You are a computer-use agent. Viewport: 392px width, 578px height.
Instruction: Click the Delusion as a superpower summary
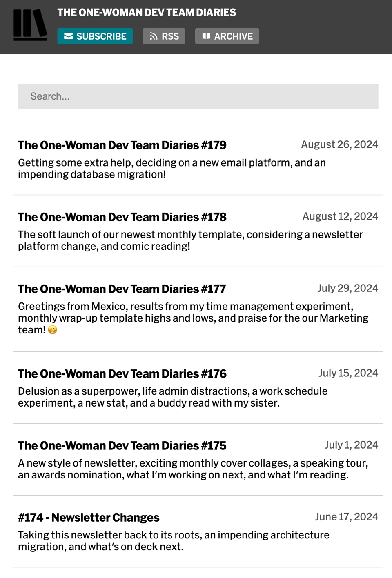pos(173,397)
